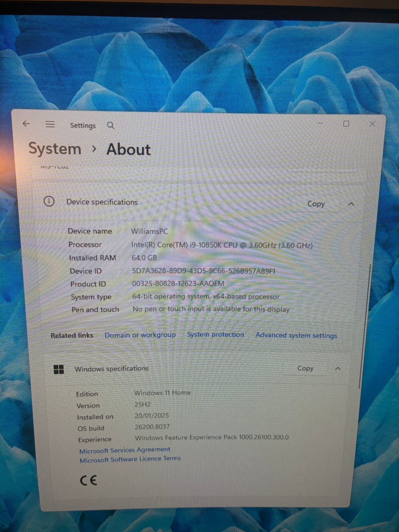Screen dimensions: 399x532
Task: Select the No pen or touch input text
Action: pyautogui.click(x=211, y=309)
